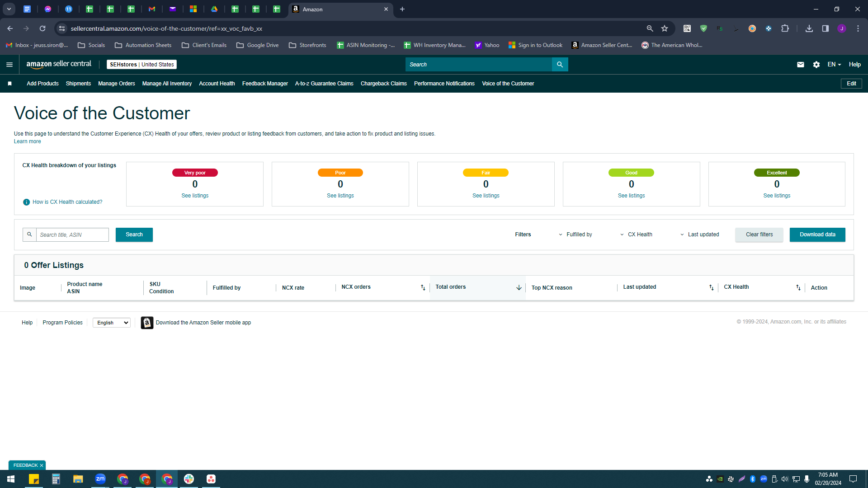Image resolution: width=868 pixels, height=488 pixels.
Task: Open Sticky Notes from the taskbar
Action: (x=34, y=479)
